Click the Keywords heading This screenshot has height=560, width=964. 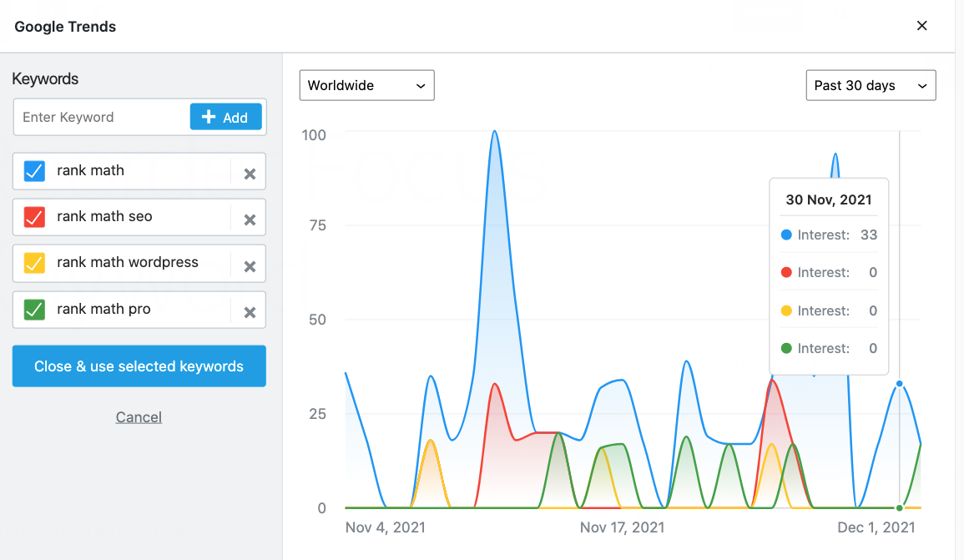(46, 78)
